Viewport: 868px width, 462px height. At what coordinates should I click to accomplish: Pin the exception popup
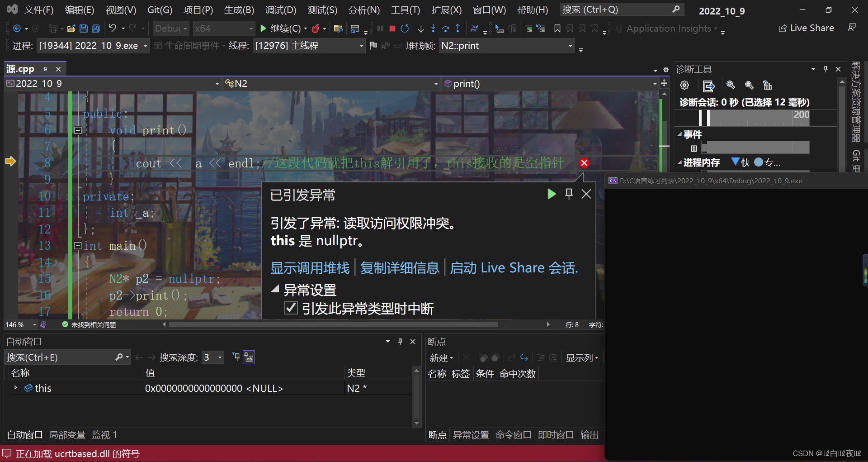click(x=569, y=194)
